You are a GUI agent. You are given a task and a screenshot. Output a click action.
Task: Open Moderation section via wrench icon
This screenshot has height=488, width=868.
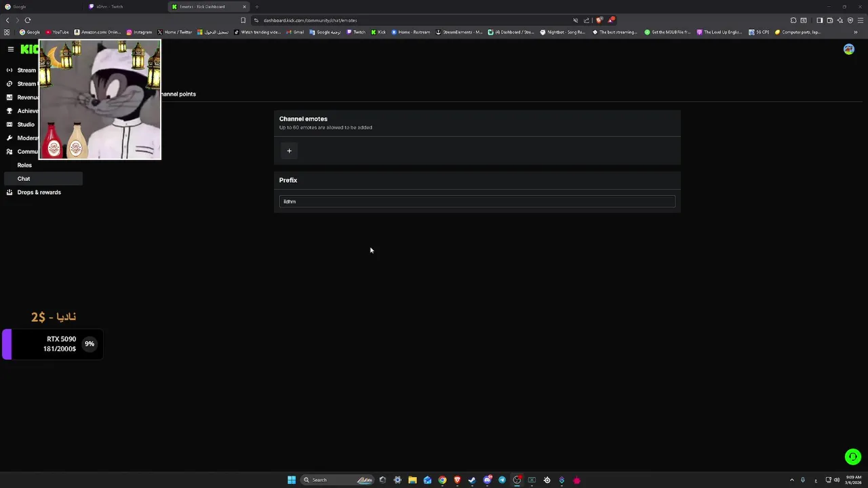pyautogui.click(x=9, y=138)
